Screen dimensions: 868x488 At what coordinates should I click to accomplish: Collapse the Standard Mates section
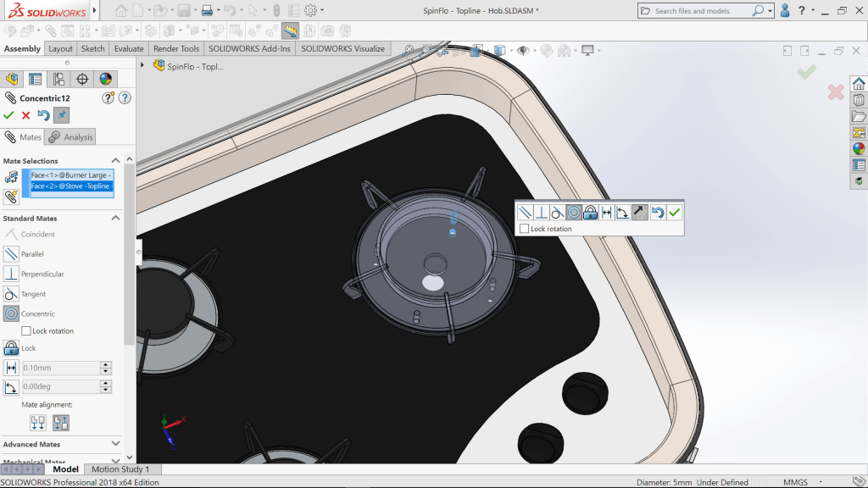click(x=115, y=218)
